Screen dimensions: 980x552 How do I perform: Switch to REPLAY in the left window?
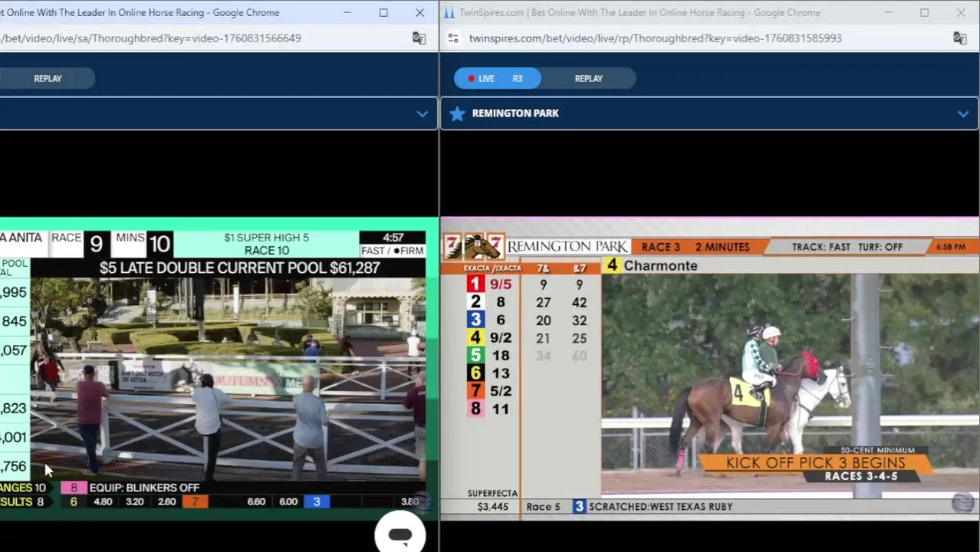pyautogui.click(x=48, y=78)
